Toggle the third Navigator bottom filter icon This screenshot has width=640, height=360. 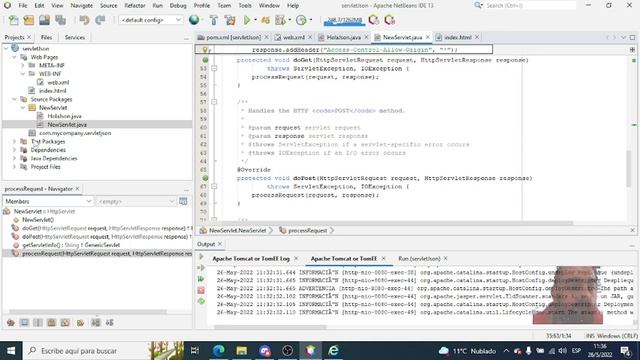38,323
